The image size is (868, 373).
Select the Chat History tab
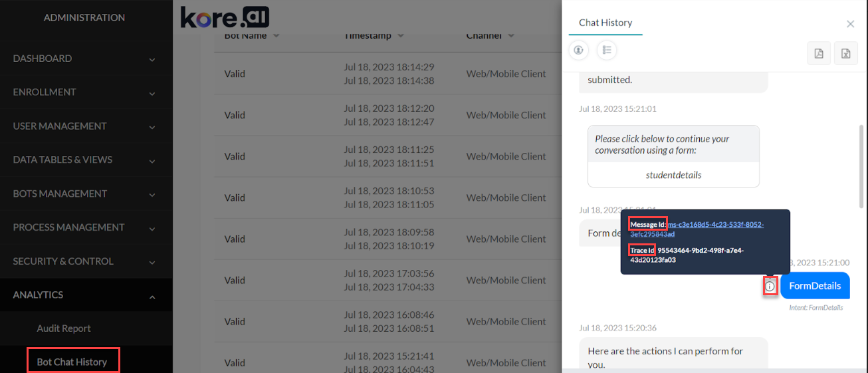(x=605, y=23)
